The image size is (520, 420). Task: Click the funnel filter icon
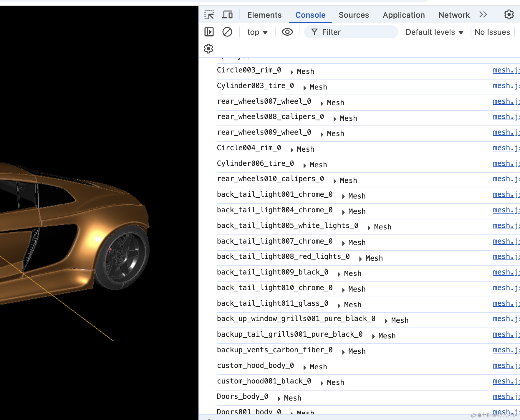314,32
